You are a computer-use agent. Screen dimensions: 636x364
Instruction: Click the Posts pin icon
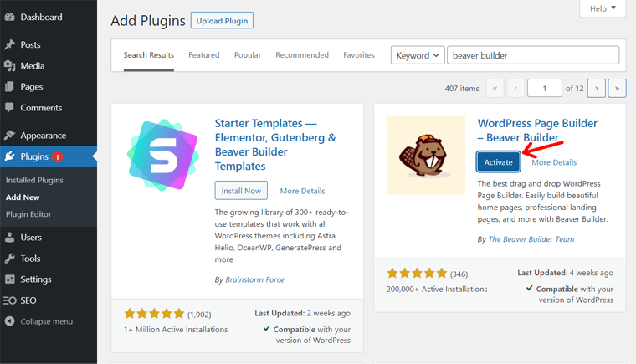10,44
